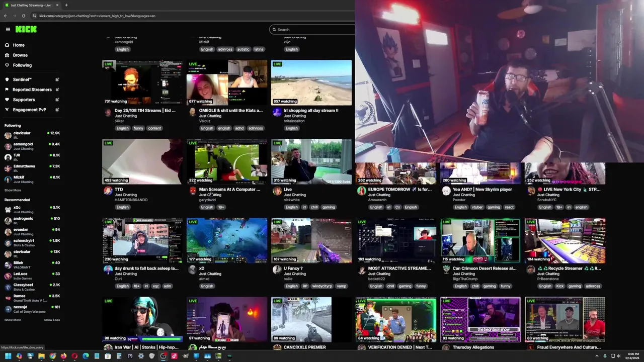Open the U Fancy ? stream thumbnail

click(311, 241)
